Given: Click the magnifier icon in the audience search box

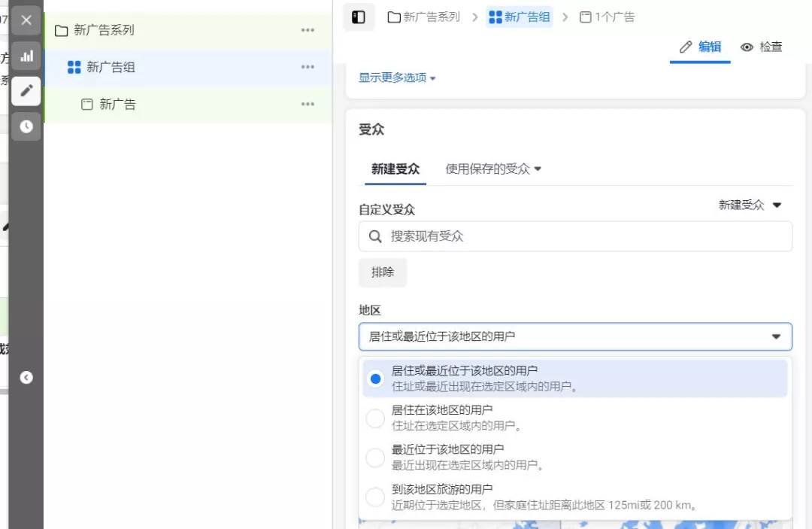Looking at the screenshot, I should pyautogui.click(x=375, y=236).
